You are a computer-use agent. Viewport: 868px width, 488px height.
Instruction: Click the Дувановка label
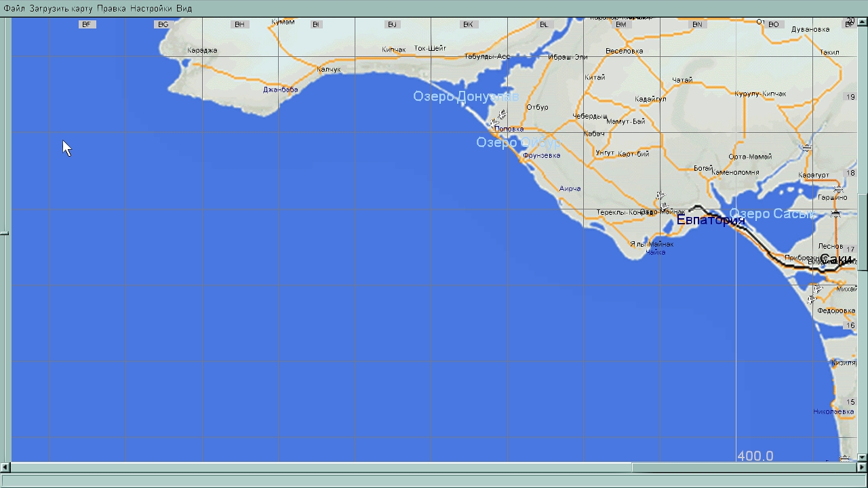click(x=810, y=29)
